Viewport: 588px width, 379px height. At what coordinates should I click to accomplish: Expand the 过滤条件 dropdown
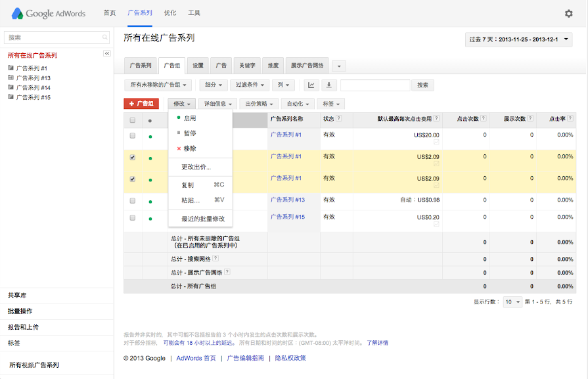click(x=250, y=85)
